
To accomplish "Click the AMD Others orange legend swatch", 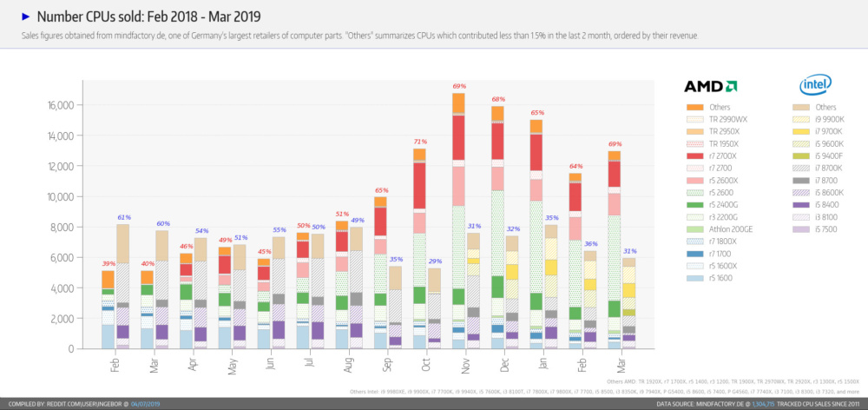I will point(694,107).
